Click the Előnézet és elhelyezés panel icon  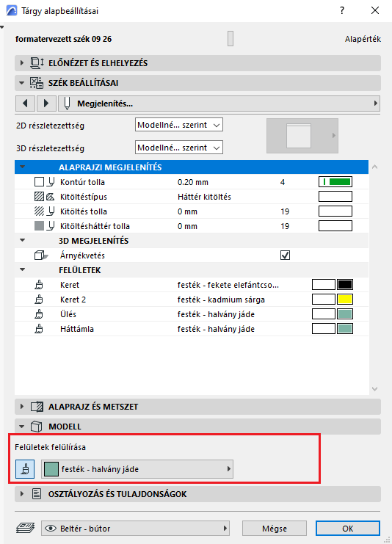coord(37,63)
